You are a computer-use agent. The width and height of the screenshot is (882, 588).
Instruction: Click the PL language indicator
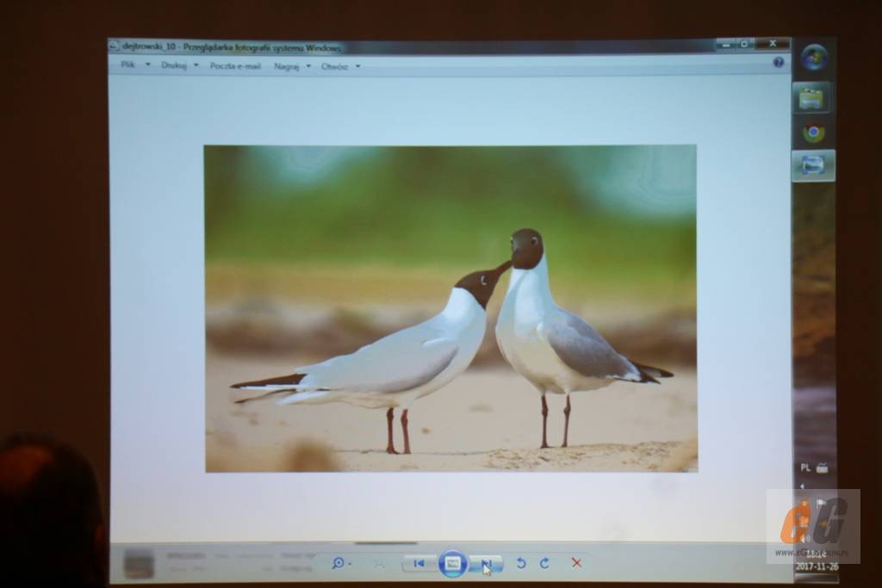tap(805, 467)
